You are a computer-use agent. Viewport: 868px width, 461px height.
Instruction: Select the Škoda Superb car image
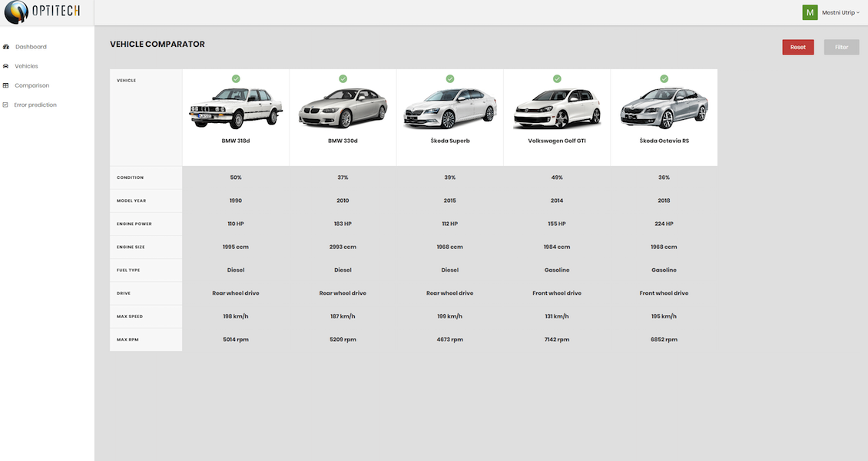point(450,108)
